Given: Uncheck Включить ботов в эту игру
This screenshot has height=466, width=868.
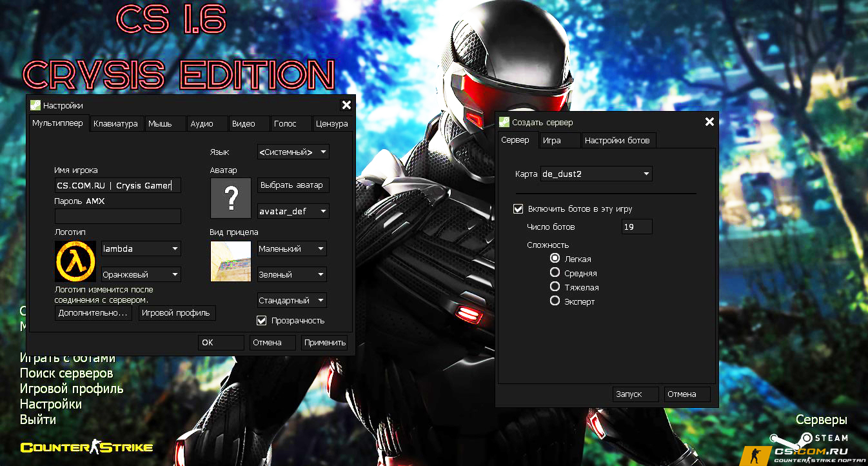Looking at the screenshot, I should point(518,209).
